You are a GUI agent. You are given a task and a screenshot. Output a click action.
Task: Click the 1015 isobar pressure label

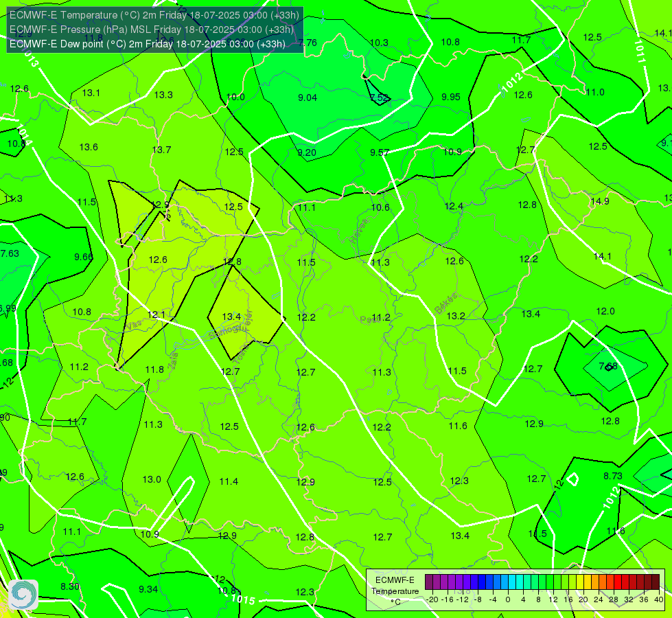[243, 599]
